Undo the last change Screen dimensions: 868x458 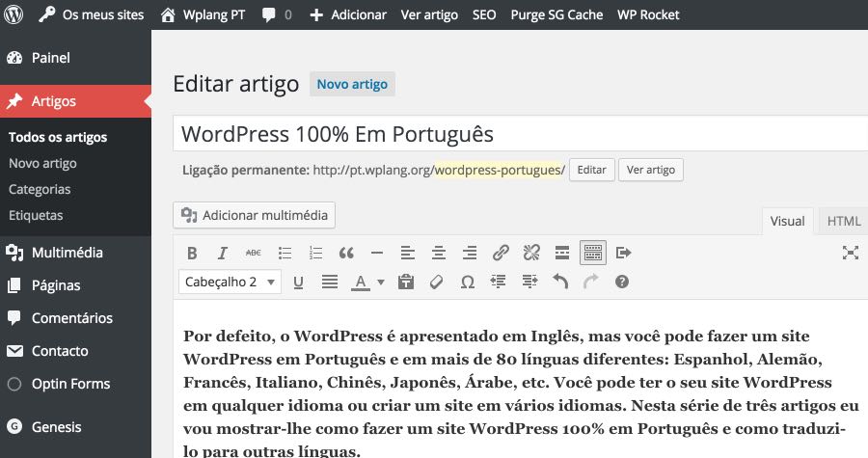pyautogui.click(x=560, y=283)
